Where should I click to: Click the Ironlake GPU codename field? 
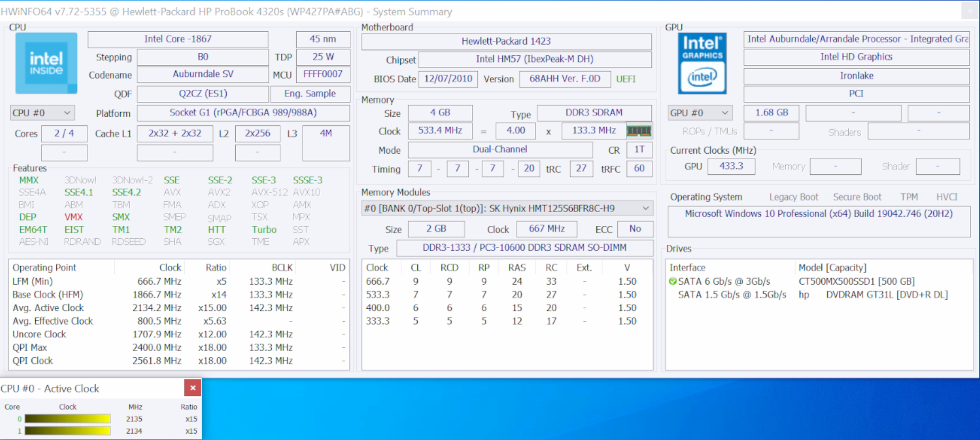point(856,75)
